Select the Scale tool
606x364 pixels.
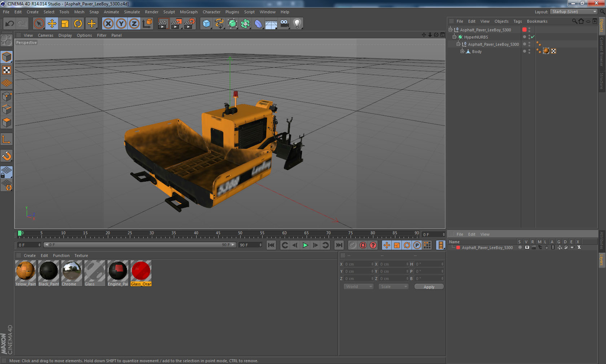[65, 24]
